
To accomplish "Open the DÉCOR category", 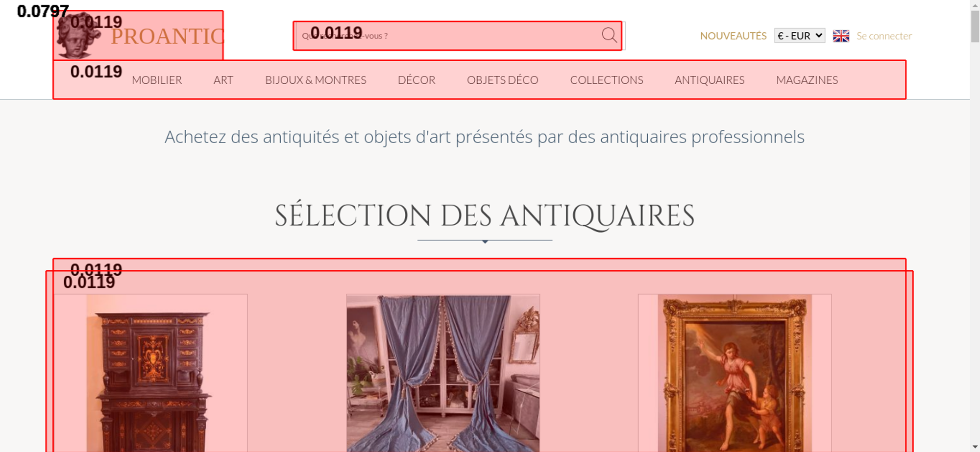I will point(416,80).
